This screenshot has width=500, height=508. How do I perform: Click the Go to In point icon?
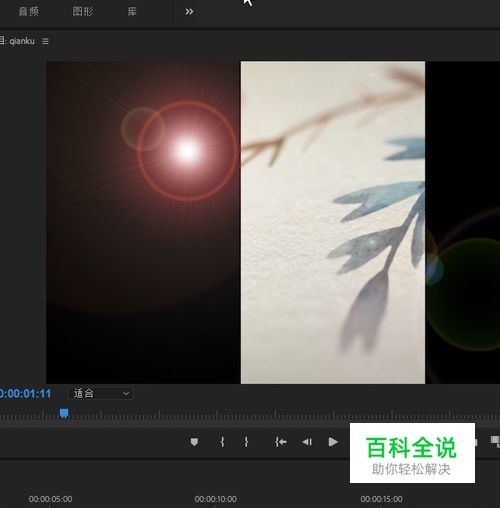[x=280, y=442]
